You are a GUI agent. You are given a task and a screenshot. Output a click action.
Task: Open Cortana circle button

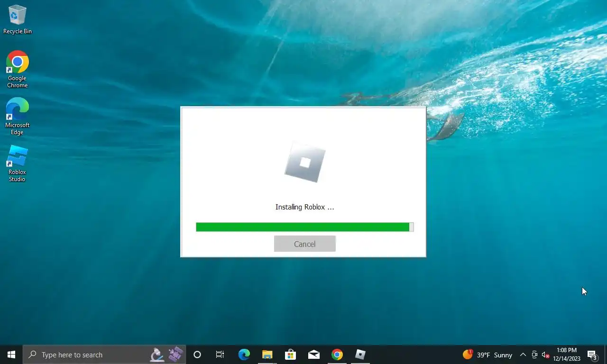click(x=197, y=355)
